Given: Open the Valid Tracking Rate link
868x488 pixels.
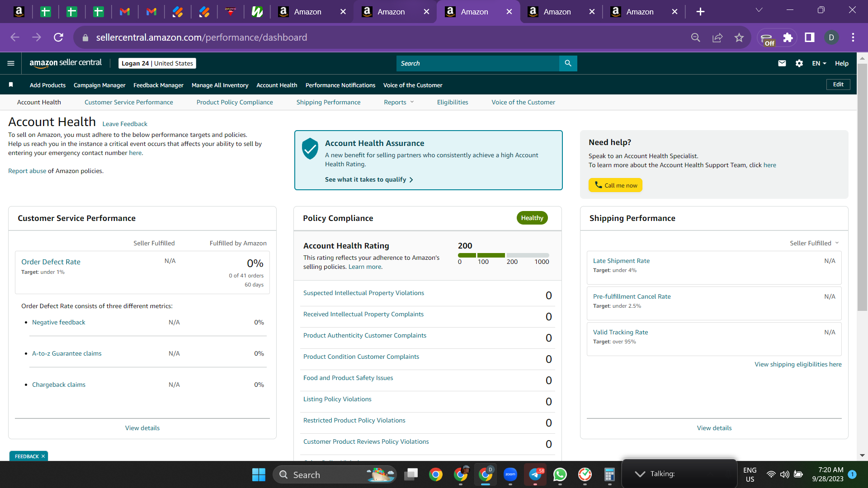Looking at the screenshot, I should point(620,332).
